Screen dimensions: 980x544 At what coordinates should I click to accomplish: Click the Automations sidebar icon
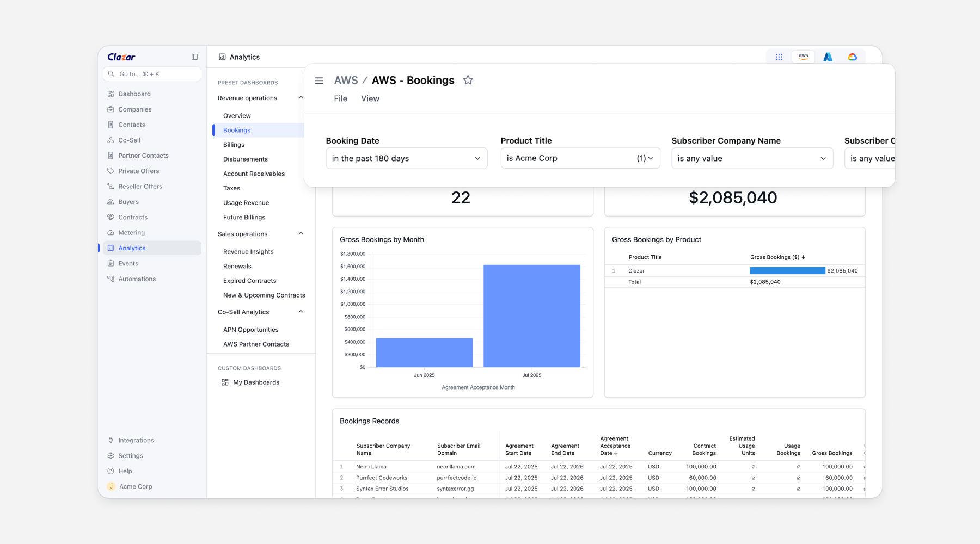click(x=111, y=279)
